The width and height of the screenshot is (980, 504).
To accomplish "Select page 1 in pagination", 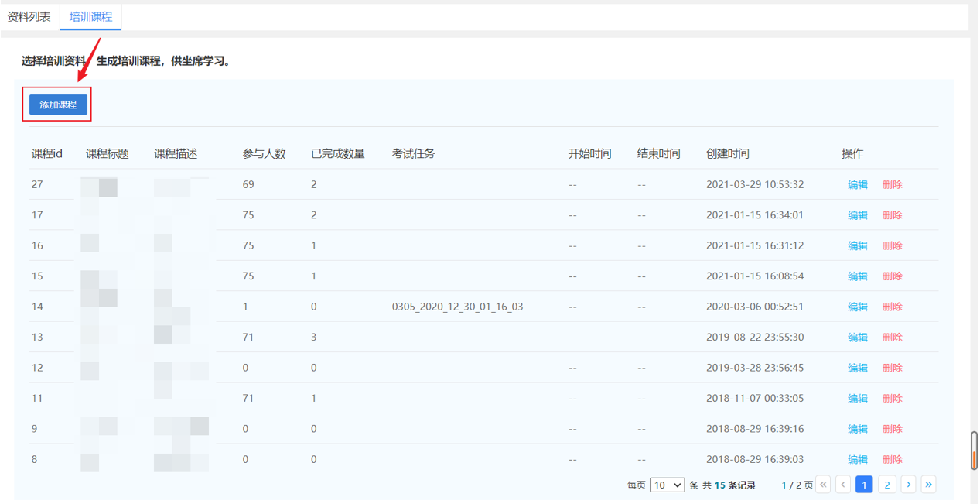I will (864, 485).
